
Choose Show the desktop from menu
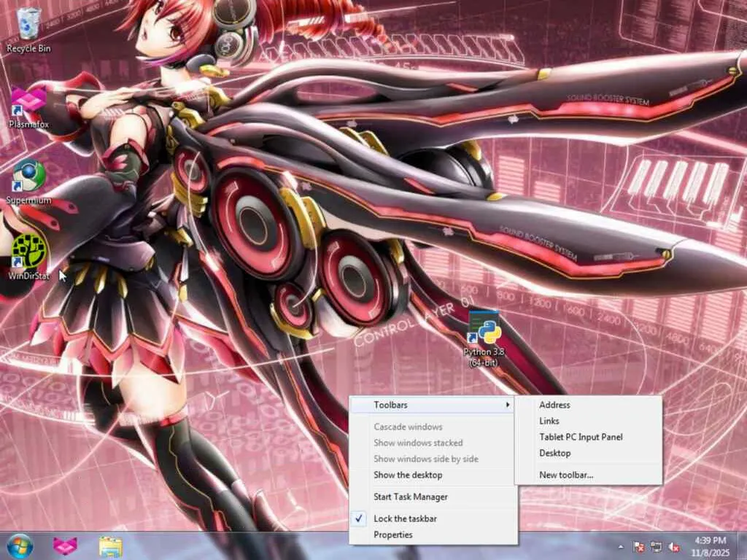coord(433,475)
